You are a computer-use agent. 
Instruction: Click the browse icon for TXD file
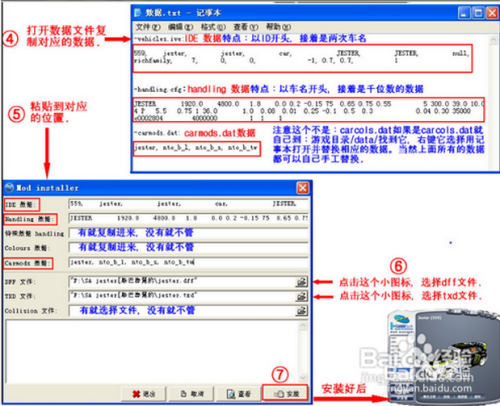tap(302, 296)
